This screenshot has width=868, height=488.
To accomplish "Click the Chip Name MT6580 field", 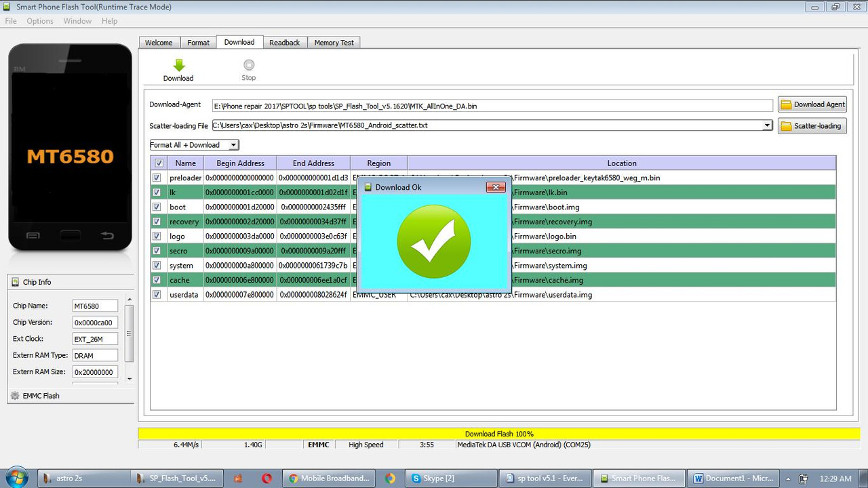I will point(95,306).
